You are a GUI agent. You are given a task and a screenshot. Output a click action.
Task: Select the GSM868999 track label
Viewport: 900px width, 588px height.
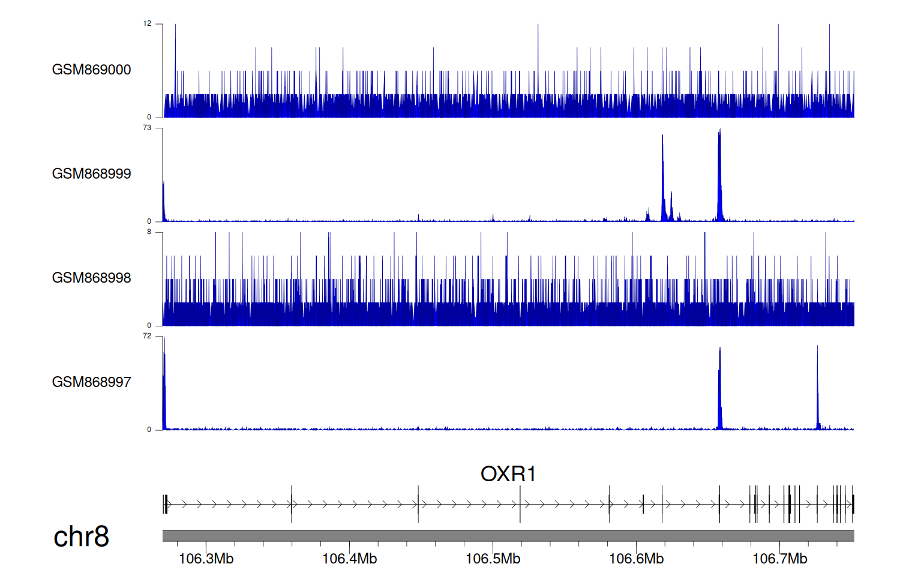pyautogui.click(x=91, y=174)
